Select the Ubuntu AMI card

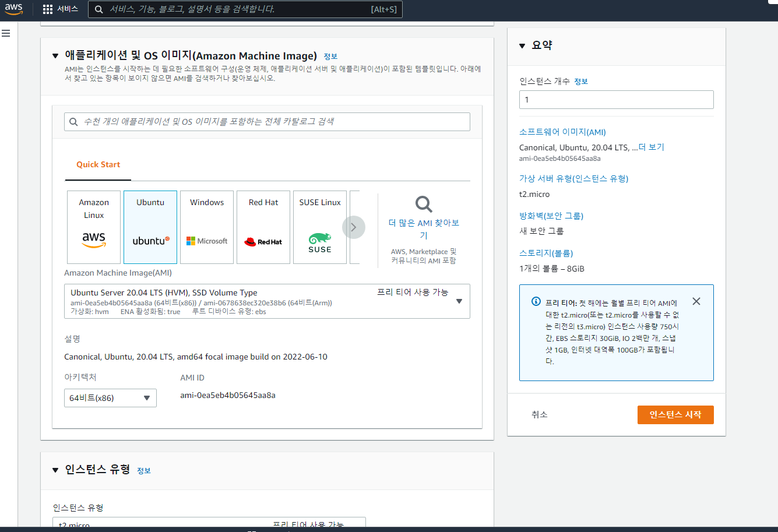click(150, 227)
